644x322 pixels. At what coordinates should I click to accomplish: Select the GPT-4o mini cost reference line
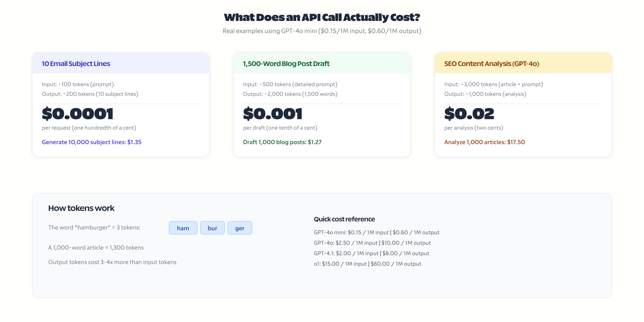(x=377, y=232)
